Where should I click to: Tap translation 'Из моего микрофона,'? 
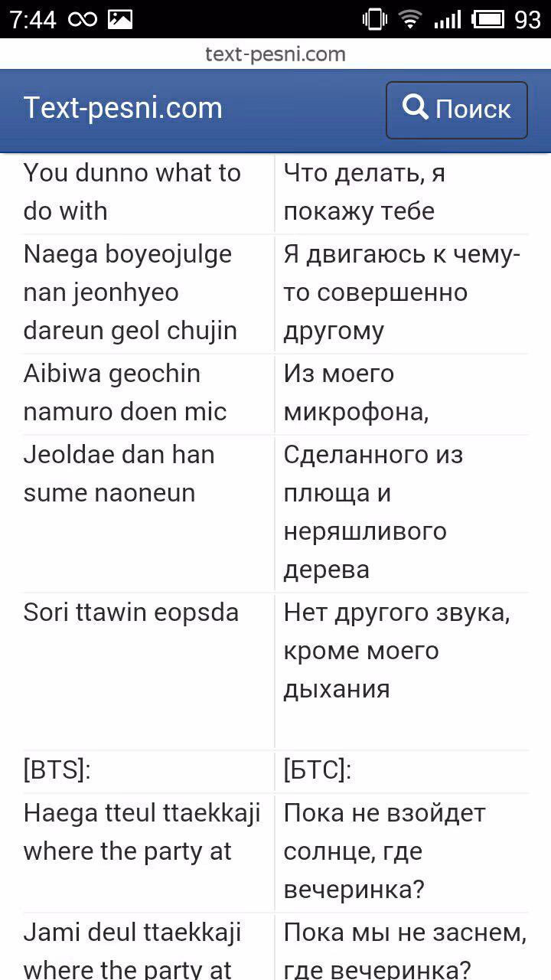coord(356,393)
